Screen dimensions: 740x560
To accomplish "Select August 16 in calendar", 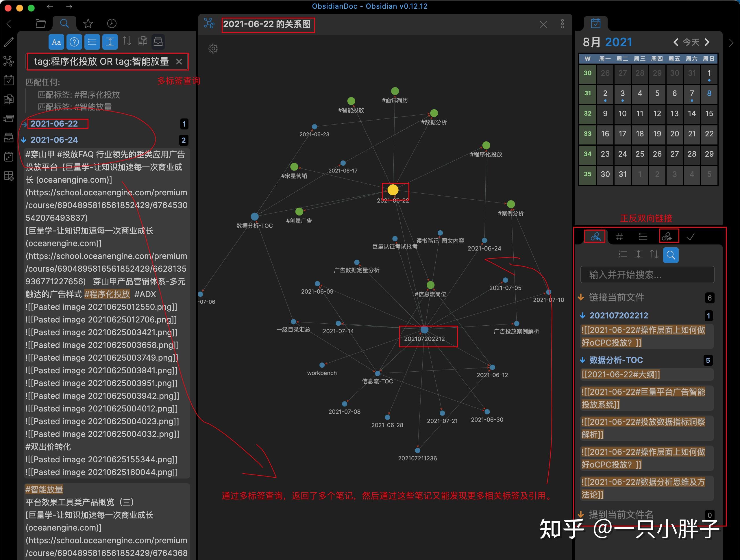I will coord(605,134).
